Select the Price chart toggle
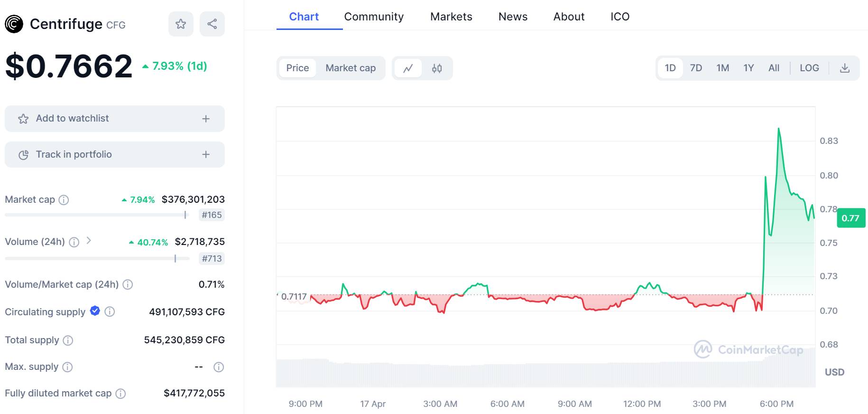The height and width of the screenshot is (414, 868). (297, 68)
